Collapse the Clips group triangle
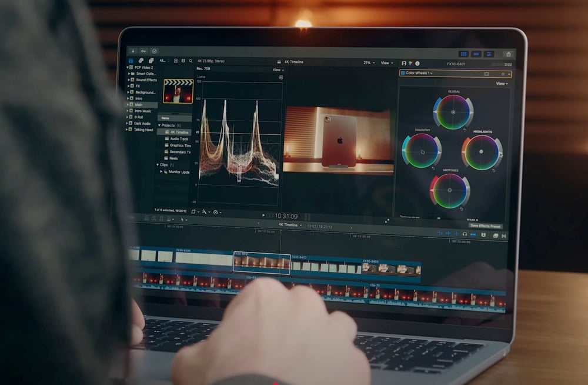 [158, 165]
